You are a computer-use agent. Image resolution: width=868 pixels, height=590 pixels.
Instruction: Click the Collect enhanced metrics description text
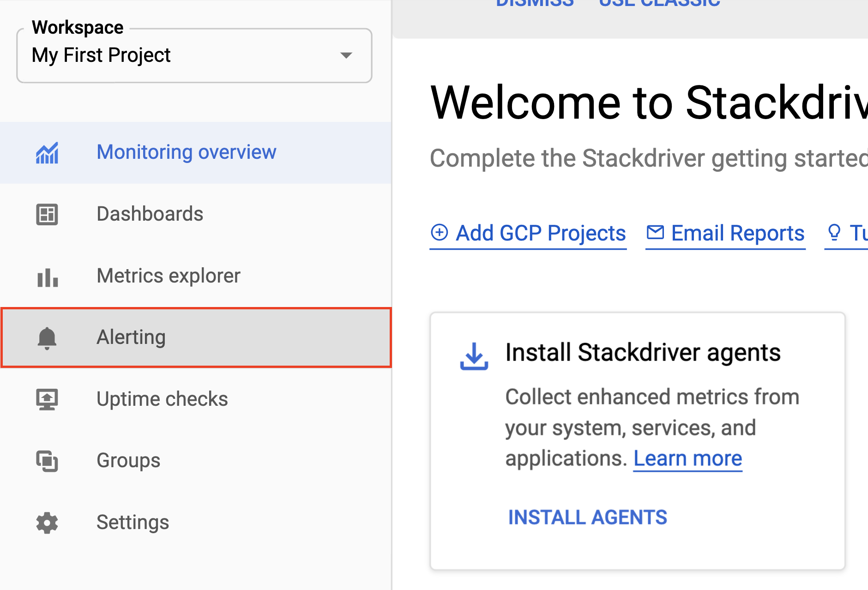tap(652, 427)
